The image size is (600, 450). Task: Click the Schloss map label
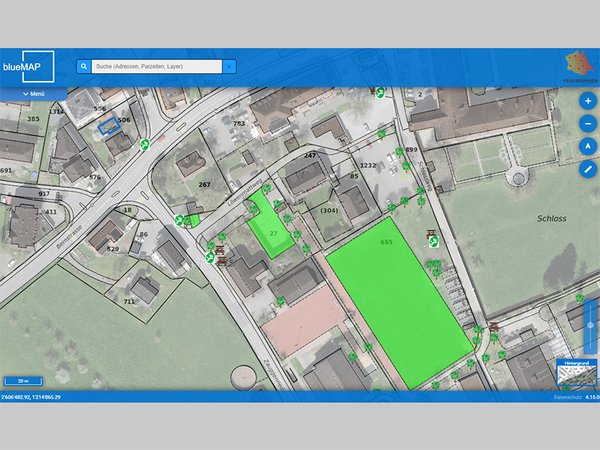(551, 218)
